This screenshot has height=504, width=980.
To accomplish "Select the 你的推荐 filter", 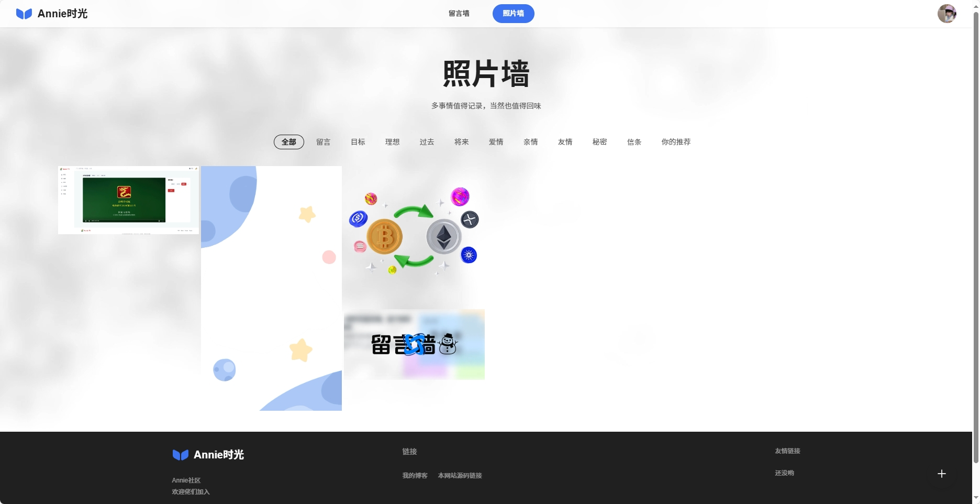I will [x=675, y=142].
